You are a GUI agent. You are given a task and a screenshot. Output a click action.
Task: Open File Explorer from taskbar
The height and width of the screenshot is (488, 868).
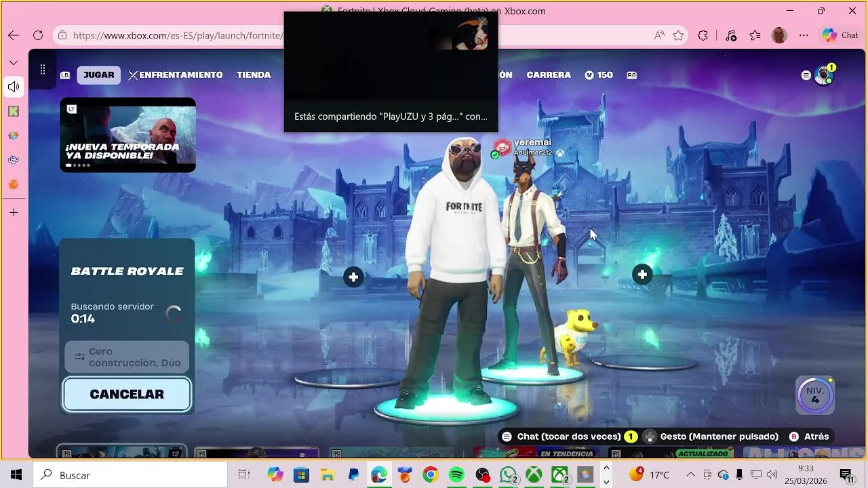[x=327, y=475]
